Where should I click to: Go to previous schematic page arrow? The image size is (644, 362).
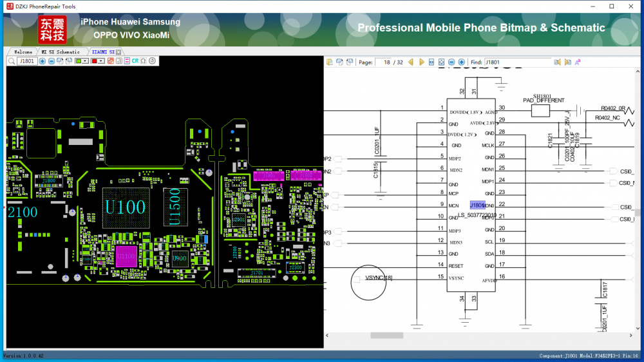[x=411, y=62]
